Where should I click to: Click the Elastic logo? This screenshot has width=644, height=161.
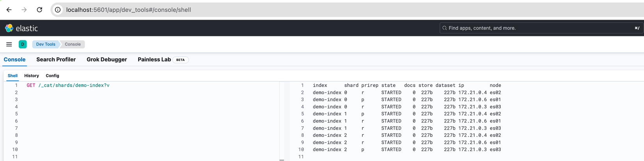tap(21, 28)
